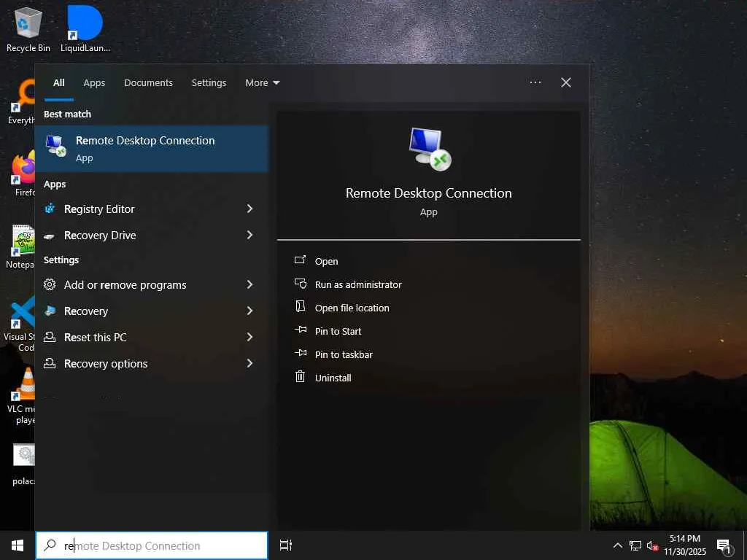Choose Open file location
747x560 pixels.
(x=352, y=308)
